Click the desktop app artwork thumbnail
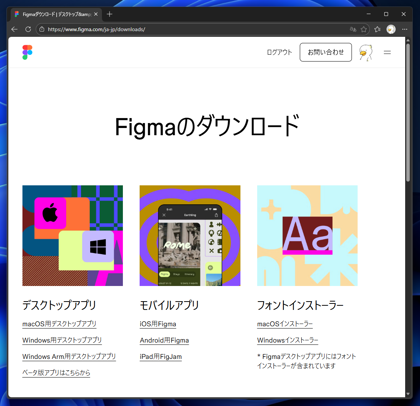The image size is (420, 406). 73,236
